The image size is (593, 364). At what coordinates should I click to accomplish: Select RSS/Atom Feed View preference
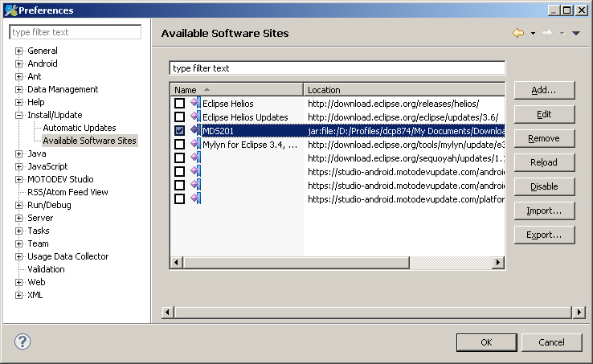tap(67, 192)
